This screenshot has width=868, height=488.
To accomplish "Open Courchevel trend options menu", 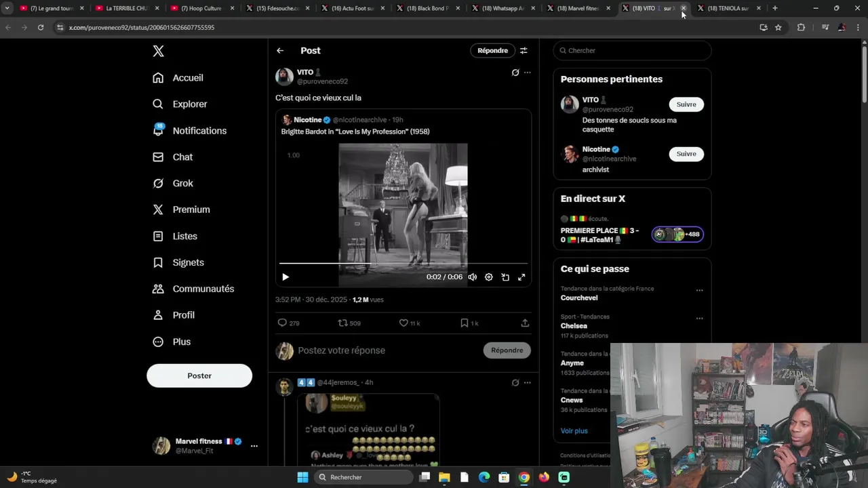I will coord(699,290).
